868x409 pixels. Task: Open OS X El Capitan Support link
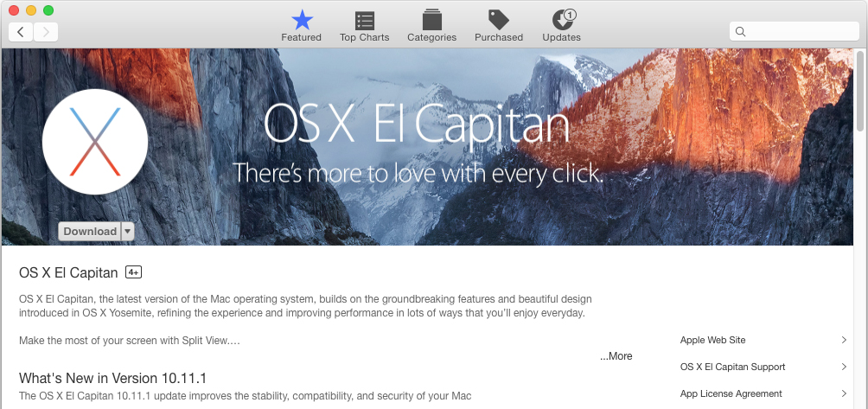coord(732,367)
